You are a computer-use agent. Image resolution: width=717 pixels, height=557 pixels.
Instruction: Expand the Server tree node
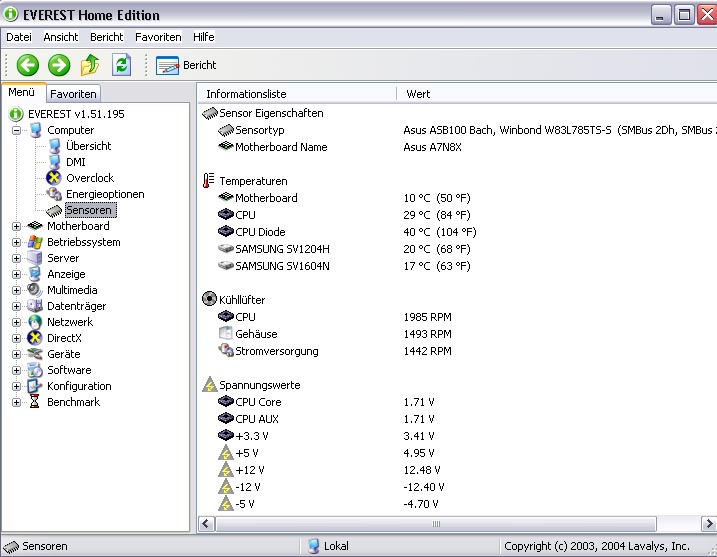click(16, 258)
